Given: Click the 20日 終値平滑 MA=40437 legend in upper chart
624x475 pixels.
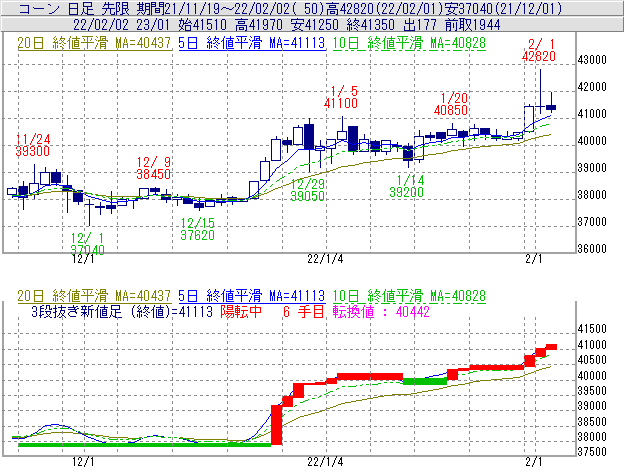Looking at the screenshot, I should click(94, 43).
